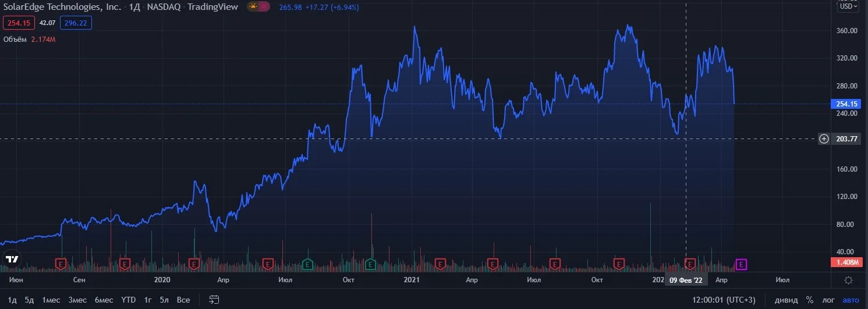Screen dimensions: 868x309
Task: Click the SolarEdge Technologies, Inc. symbol title
Action: pos(62,8)
